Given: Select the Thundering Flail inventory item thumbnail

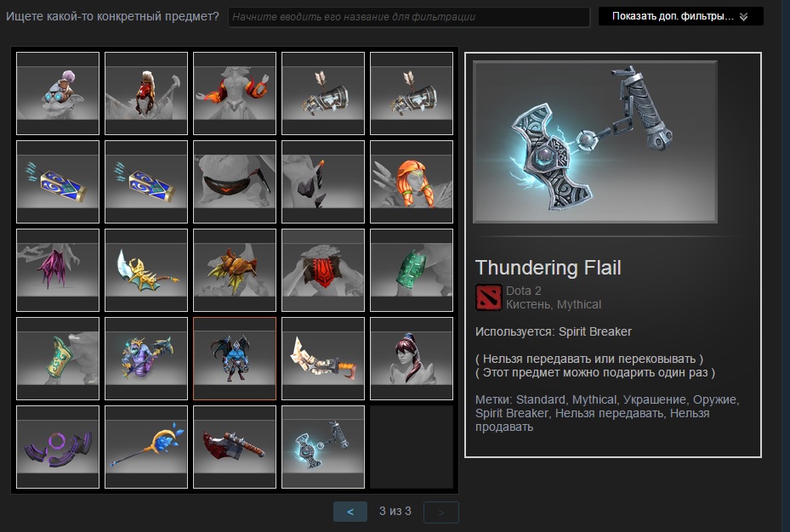Looking at the screenshot, I should pyautogui.click(x=323, y=447).
